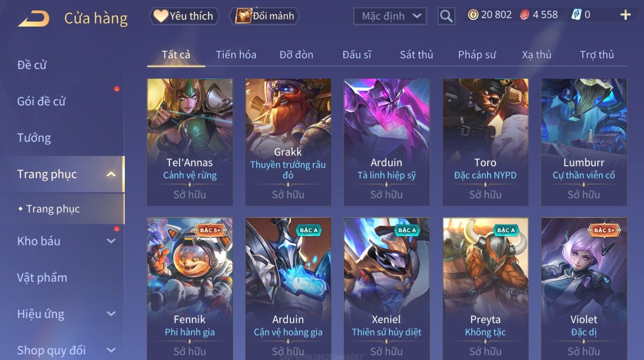Click the gold coin currency icon
The height and width of the screenshot is (360, 644).
tap(473, 15)
